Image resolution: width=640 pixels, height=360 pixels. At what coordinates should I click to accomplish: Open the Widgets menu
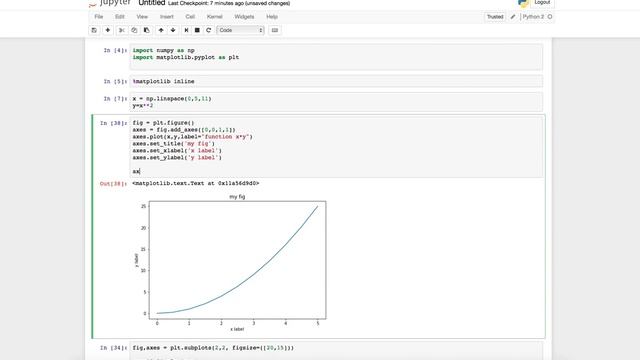(244, 17)
